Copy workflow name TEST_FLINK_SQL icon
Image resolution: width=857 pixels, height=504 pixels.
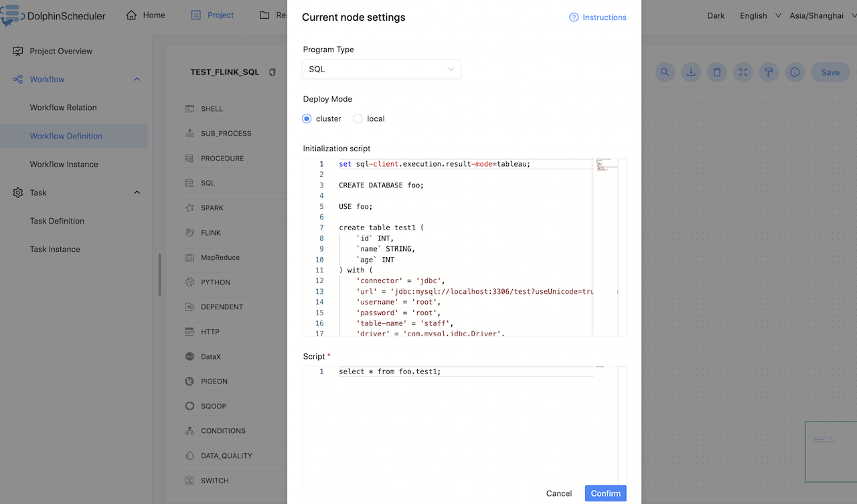272,72
